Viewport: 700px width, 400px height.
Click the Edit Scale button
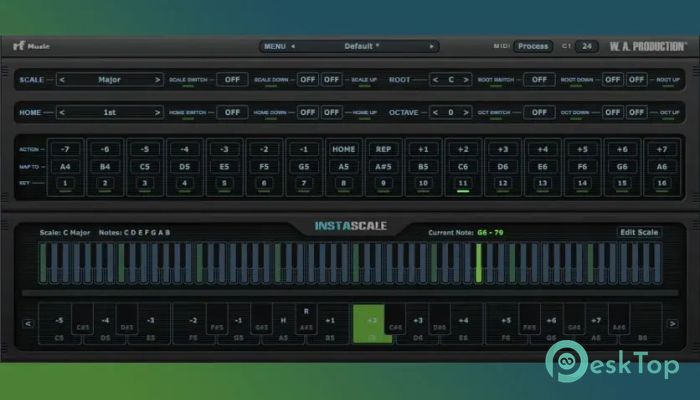pos(638,232)
